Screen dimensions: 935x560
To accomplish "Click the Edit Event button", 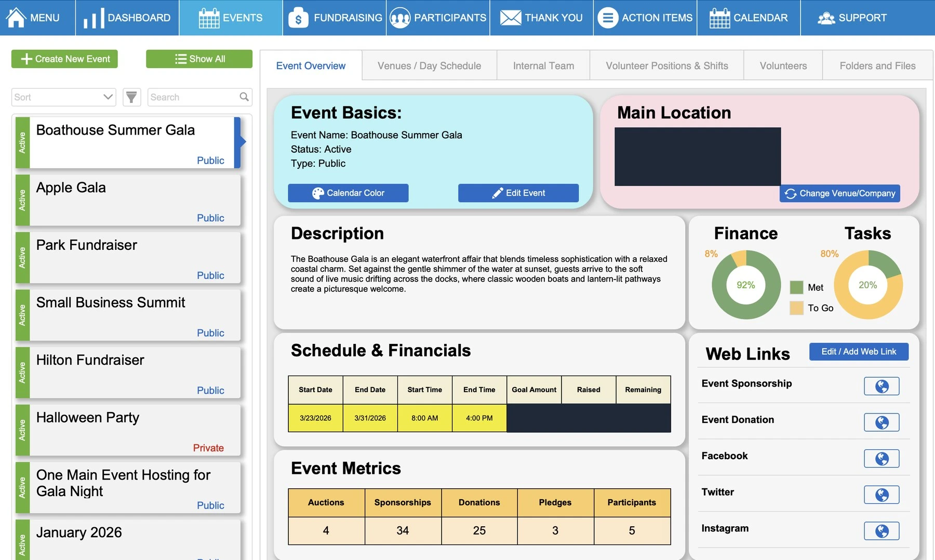I will tap(518, 193).
